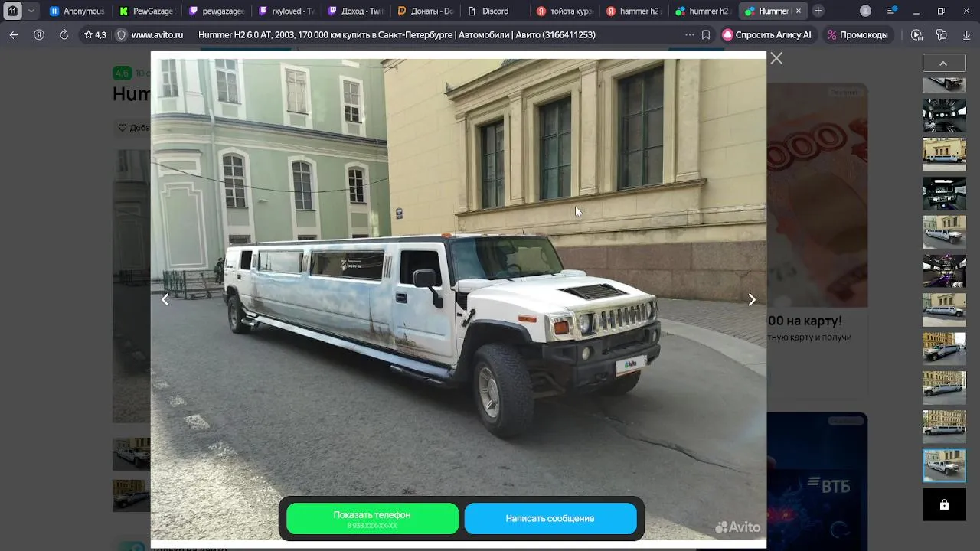Open the interior thumbnail with purple lighting
The image size is (980, 551).
pos(944,270)
